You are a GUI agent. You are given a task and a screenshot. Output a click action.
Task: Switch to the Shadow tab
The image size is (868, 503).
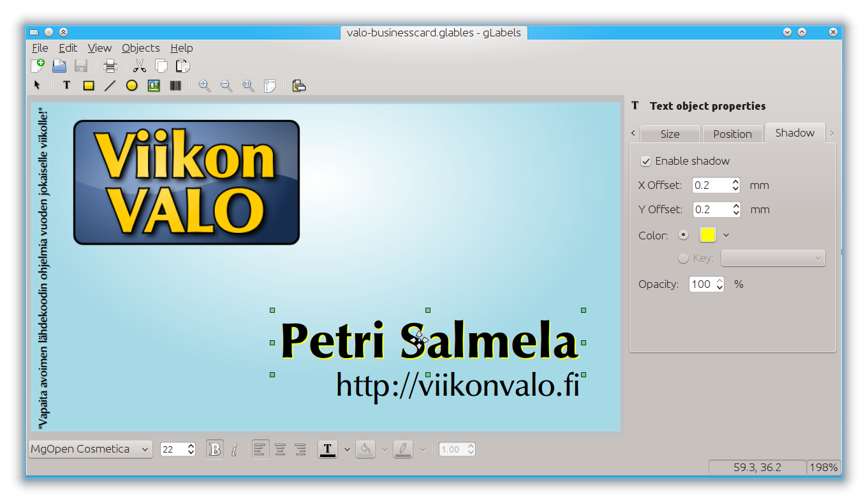(795, 133)
